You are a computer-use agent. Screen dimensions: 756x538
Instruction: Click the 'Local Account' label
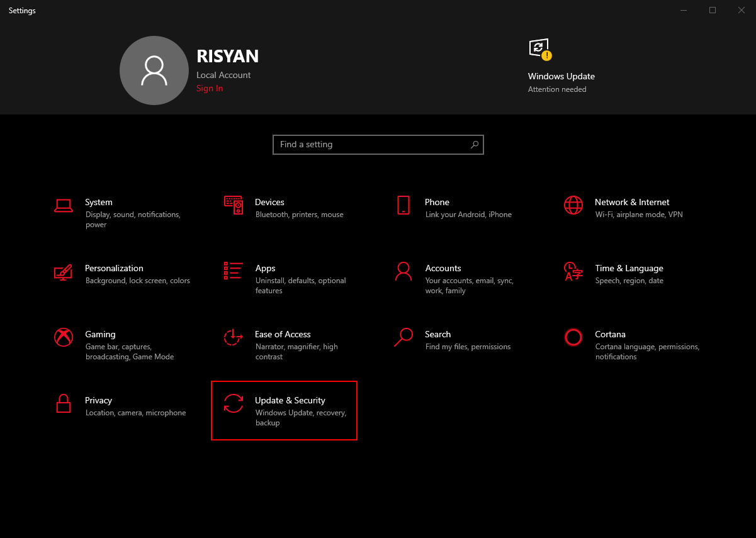(223, 75)
